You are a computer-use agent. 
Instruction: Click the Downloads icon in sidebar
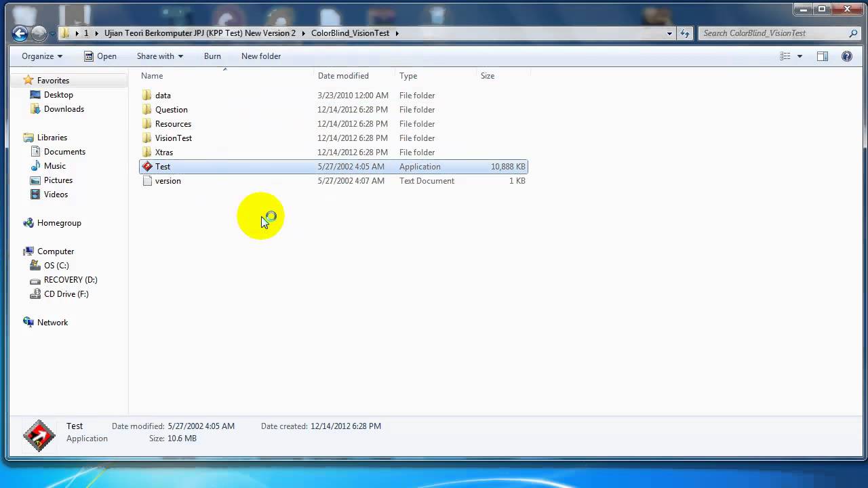point(35,109)
